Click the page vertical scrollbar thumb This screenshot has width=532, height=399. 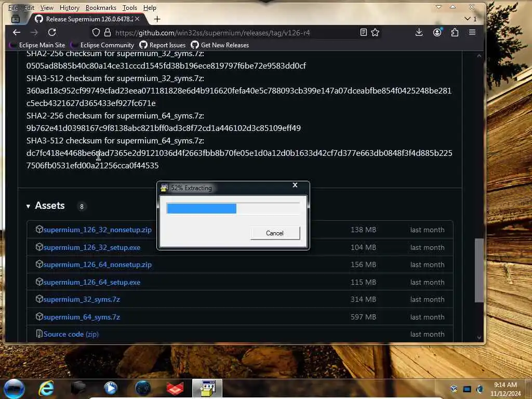tap(478, 270)
